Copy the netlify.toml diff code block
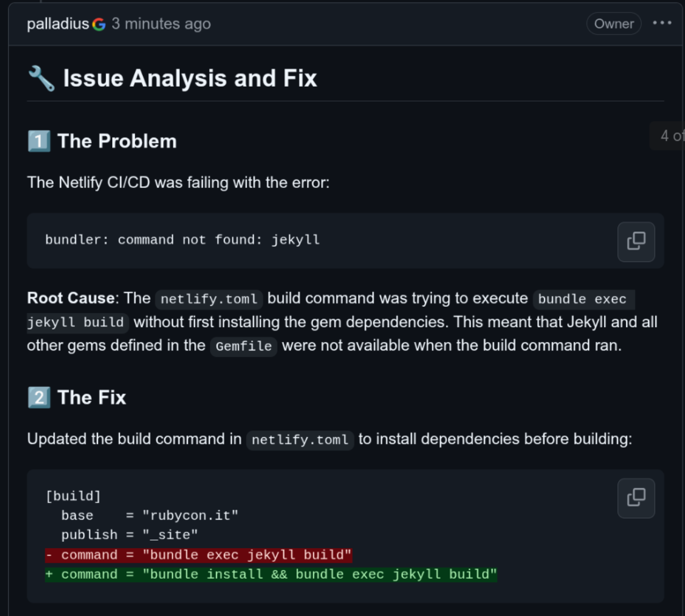The height and width of the screenshot is (616, 685). click(636, 498)
